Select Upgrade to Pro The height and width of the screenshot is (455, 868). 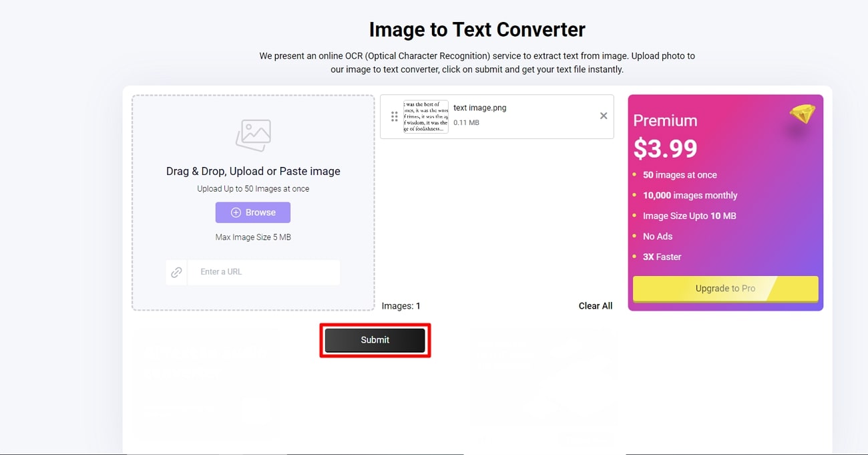coord(724,289)
